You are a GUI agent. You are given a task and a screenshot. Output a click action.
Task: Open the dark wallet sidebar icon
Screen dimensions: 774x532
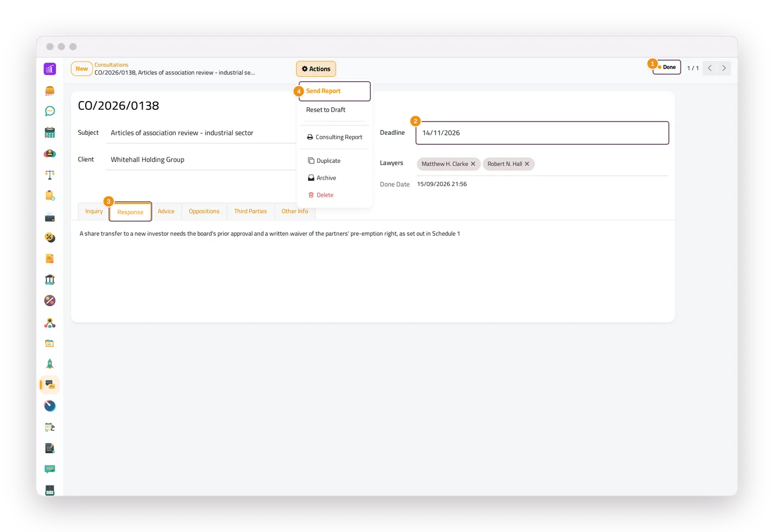point(50,217)
